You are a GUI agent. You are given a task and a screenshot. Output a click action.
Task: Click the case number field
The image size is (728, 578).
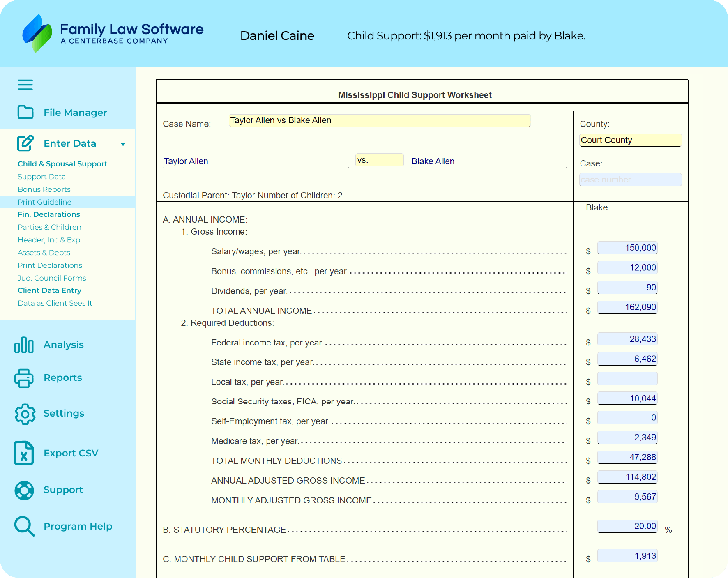pos(630,180)
